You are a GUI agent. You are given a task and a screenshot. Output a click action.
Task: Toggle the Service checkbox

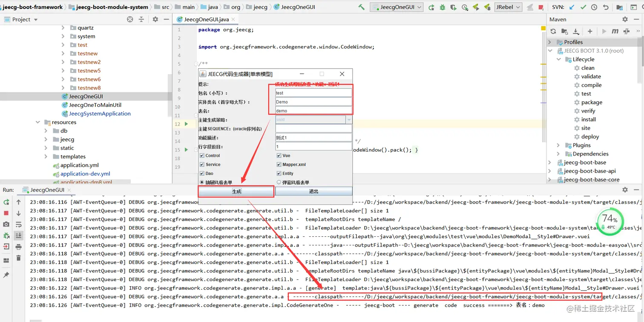click(202, 164)
